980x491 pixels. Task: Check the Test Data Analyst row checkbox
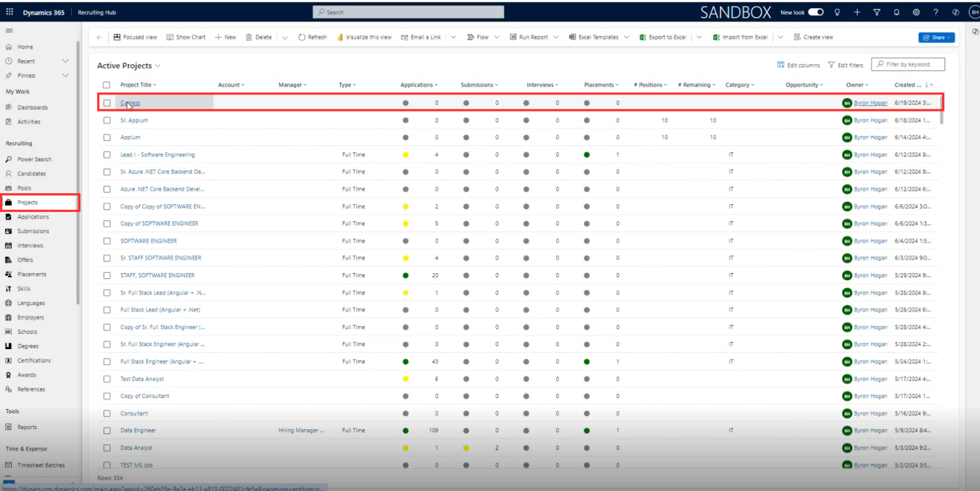click(x=107, y=379)
